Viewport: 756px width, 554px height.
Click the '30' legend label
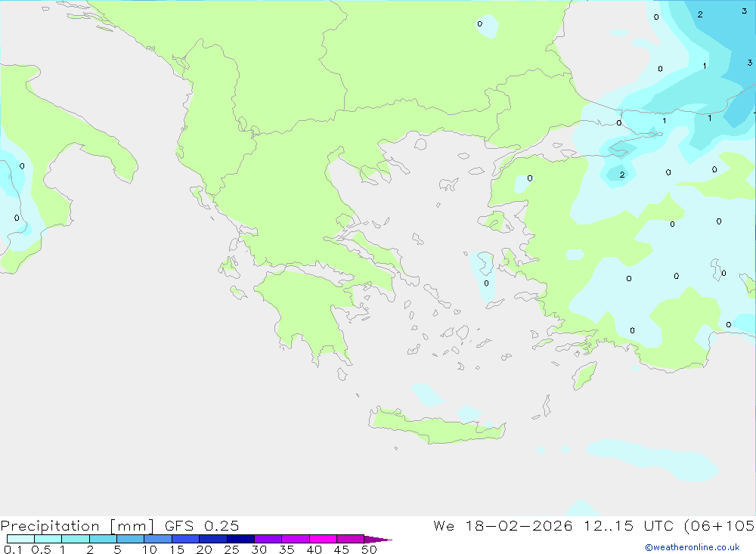coord(259,549)
